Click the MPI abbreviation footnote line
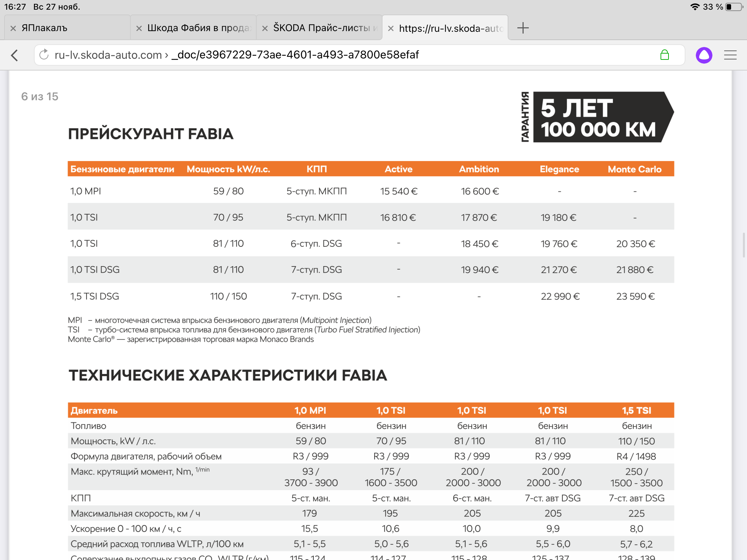 (220, 320)
